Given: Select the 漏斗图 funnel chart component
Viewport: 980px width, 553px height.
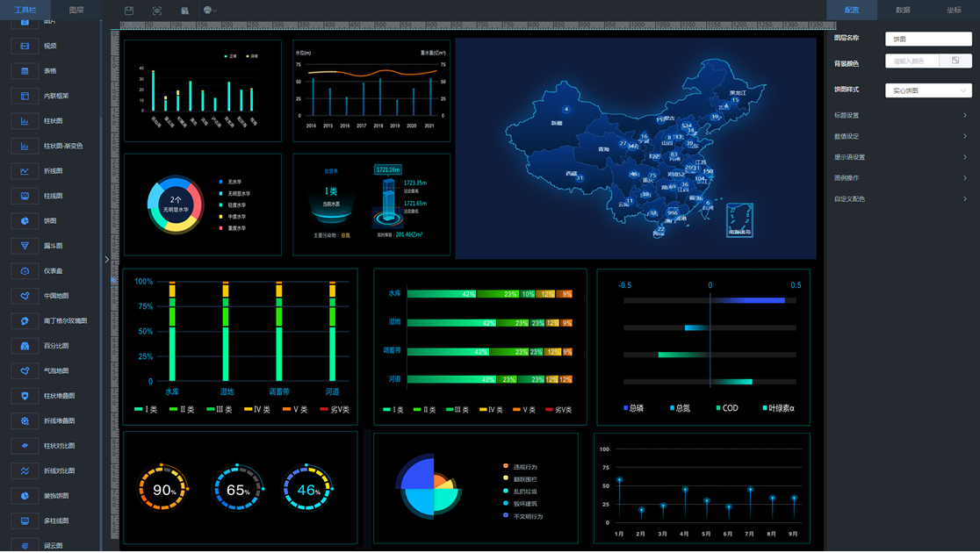Looking at the screenshot, I should coord(53,246).
